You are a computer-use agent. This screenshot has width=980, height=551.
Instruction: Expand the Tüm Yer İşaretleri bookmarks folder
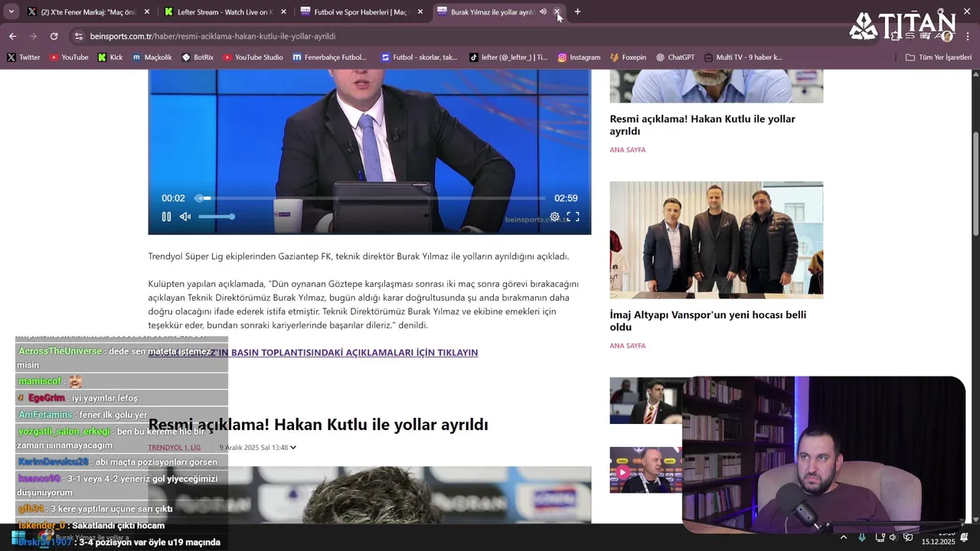[939, 57]
